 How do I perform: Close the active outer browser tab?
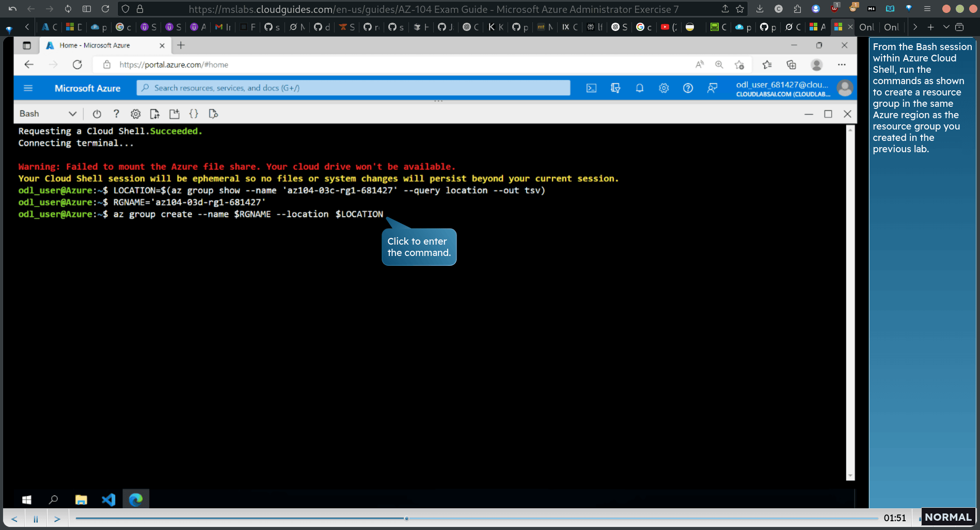coord(850,27)
